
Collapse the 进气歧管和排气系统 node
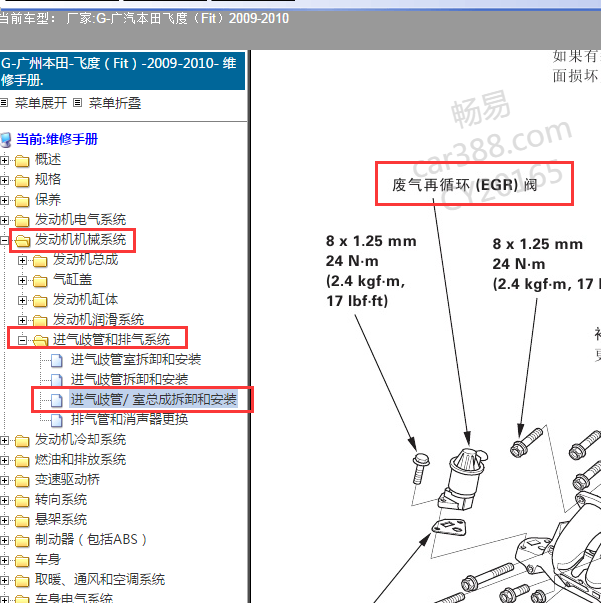[x=22, y=340]
